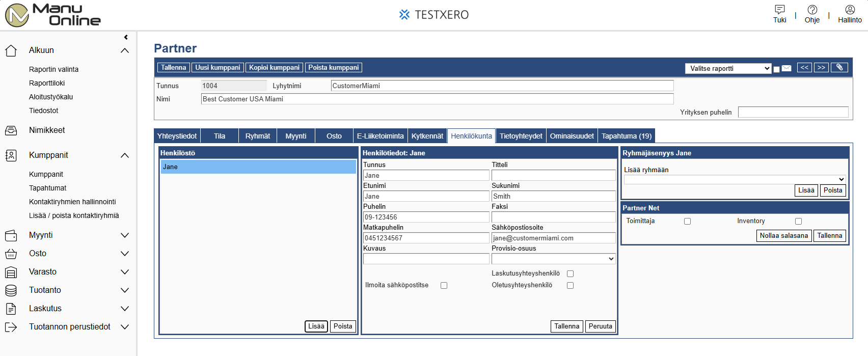Image resolution: width=868 pixels, height=356 pixels.
Task: Switch to the Tila tab
Action: pyautogui.click(x=220, y=136)
